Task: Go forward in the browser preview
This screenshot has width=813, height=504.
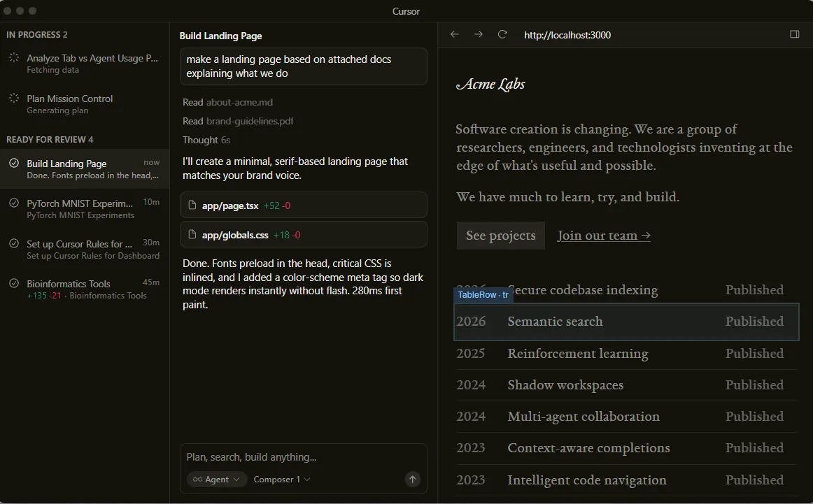Action: pyautogui.click(x=479, y=34)
